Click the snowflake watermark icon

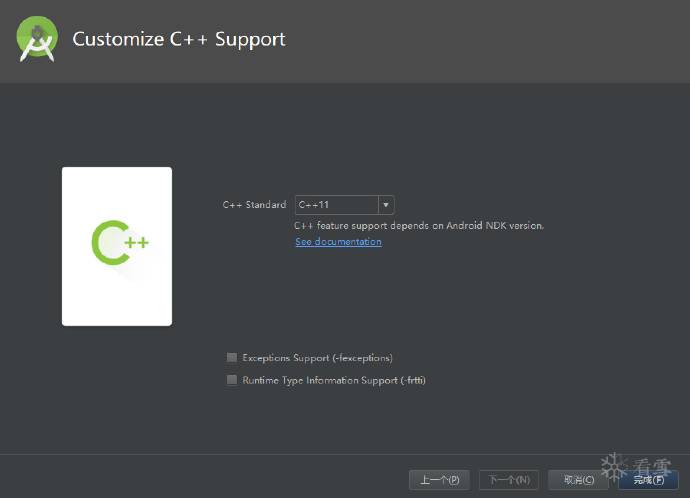pyautogui.click(x=613, y=466)
